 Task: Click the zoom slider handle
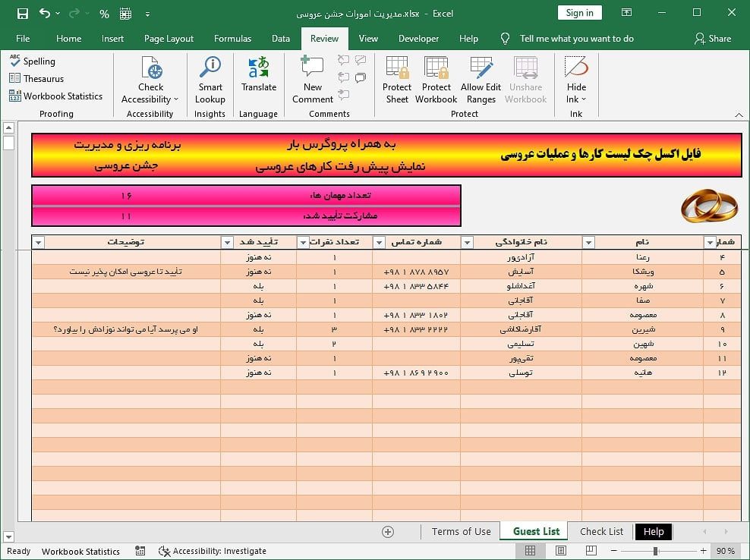pos(655,552)
